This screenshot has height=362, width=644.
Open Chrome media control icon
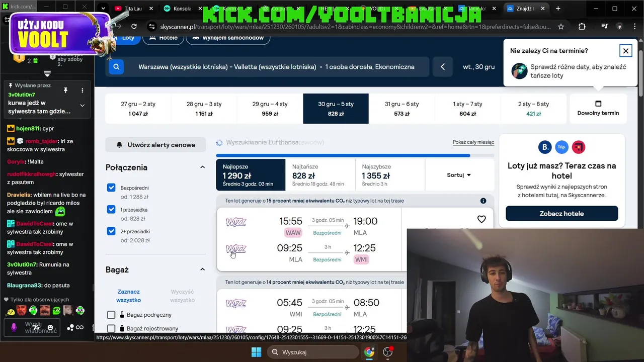click(605, 26)
